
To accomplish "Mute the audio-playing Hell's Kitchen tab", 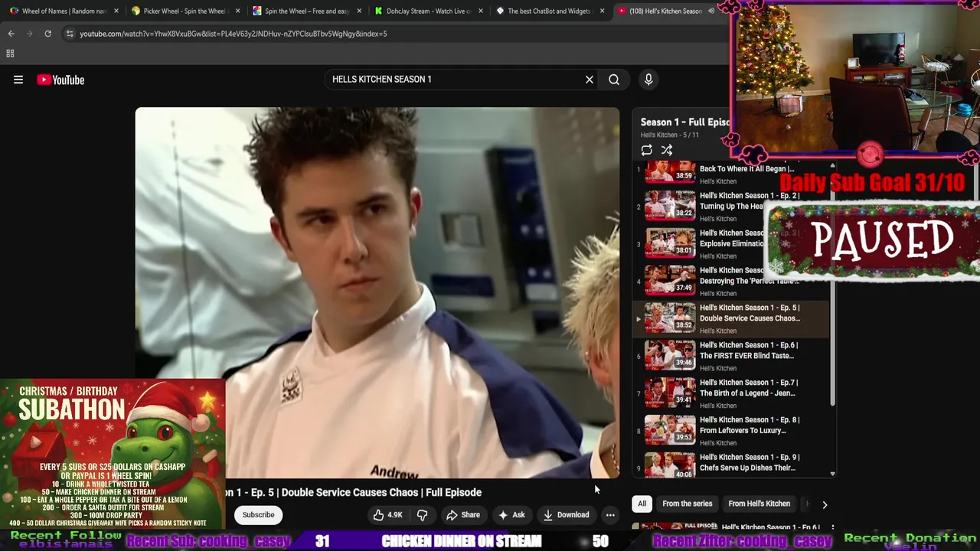I will tap(711, 11).
